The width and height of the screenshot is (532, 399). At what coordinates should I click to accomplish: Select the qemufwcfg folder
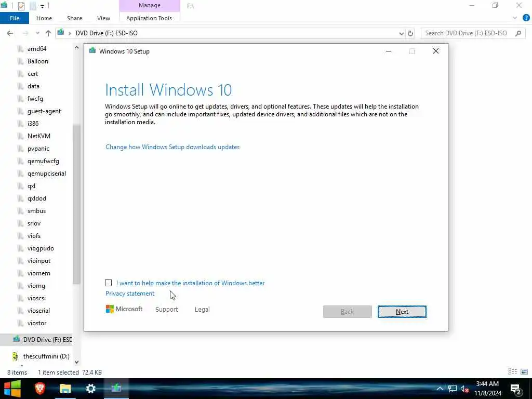pos(43,161)
